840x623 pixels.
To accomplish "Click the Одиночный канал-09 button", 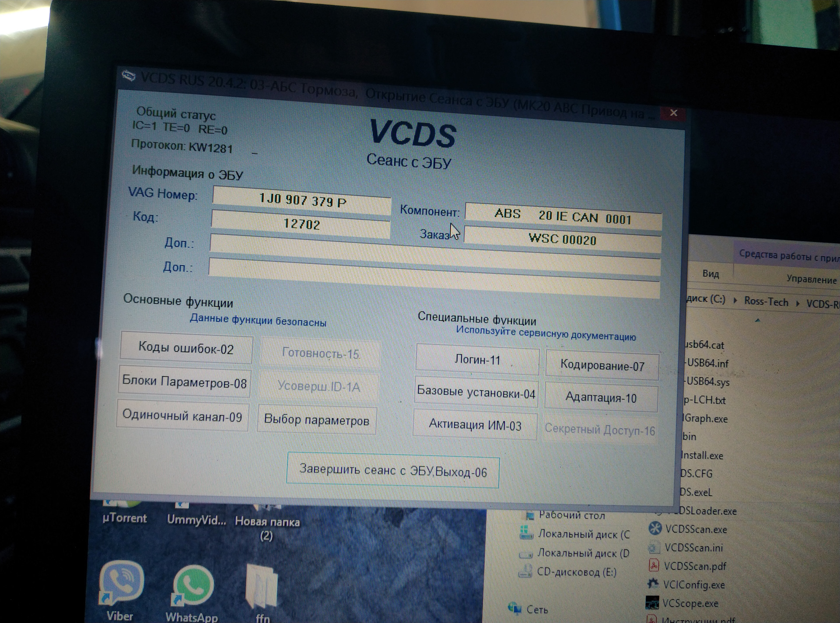I will pos(182,415).
